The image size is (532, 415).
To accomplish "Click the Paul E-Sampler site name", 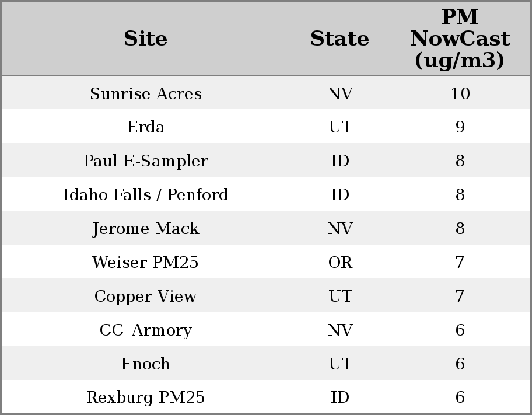I will [x=145, y=161].
